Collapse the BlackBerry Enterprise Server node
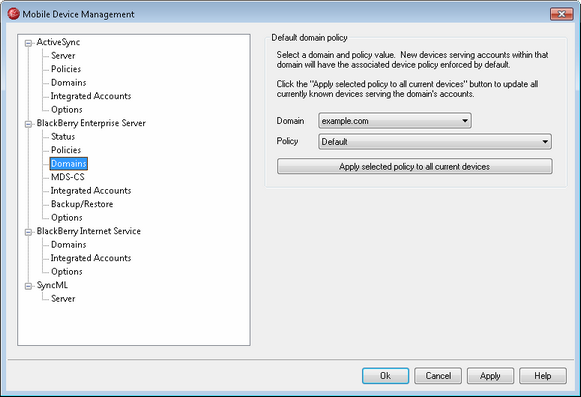581x397 pixels. tap(28, 124)
